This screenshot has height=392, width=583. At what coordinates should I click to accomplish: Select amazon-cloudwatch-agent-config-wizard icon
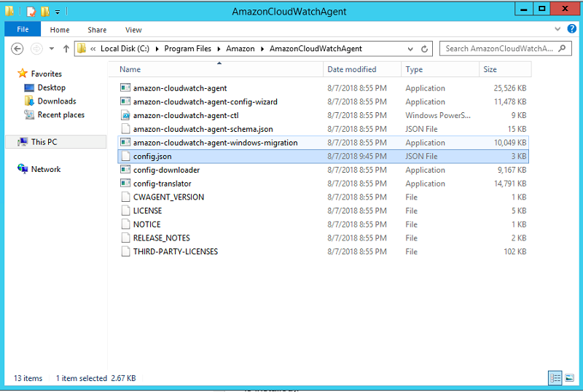tap(125, 101)
